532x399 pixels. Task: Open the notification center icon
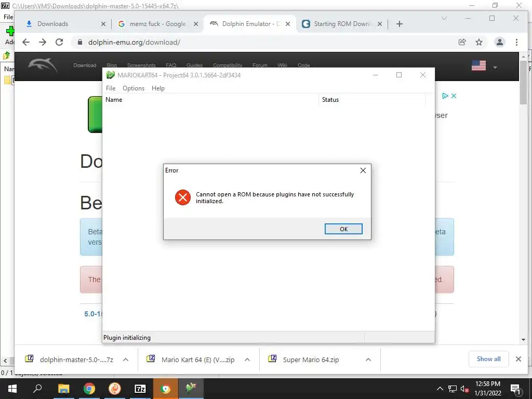[x=515, y=389]
